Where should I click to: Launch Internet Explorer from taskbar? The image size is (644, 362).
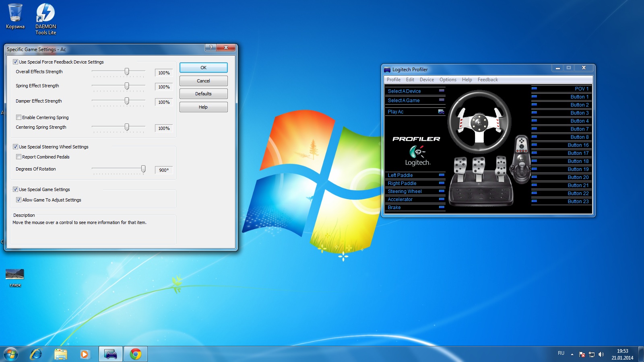(36, 354)
